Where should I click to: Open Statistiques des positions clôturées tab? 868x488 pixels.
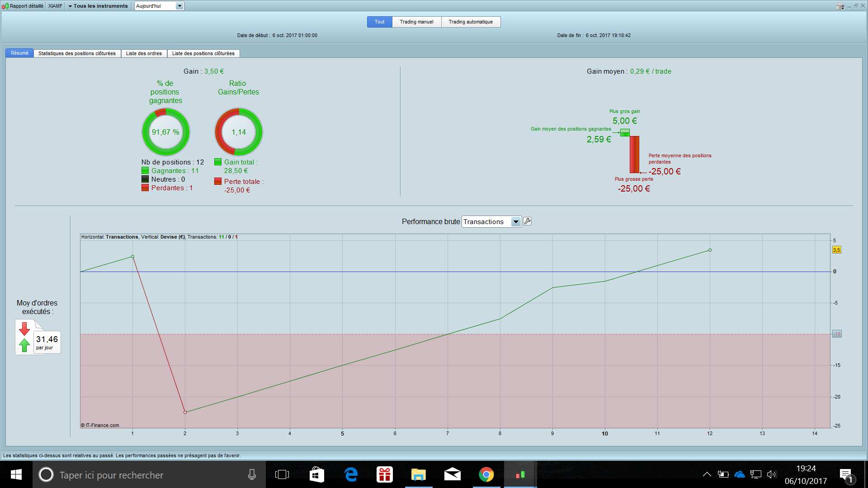pyautogui.click(x=77, y=53)
